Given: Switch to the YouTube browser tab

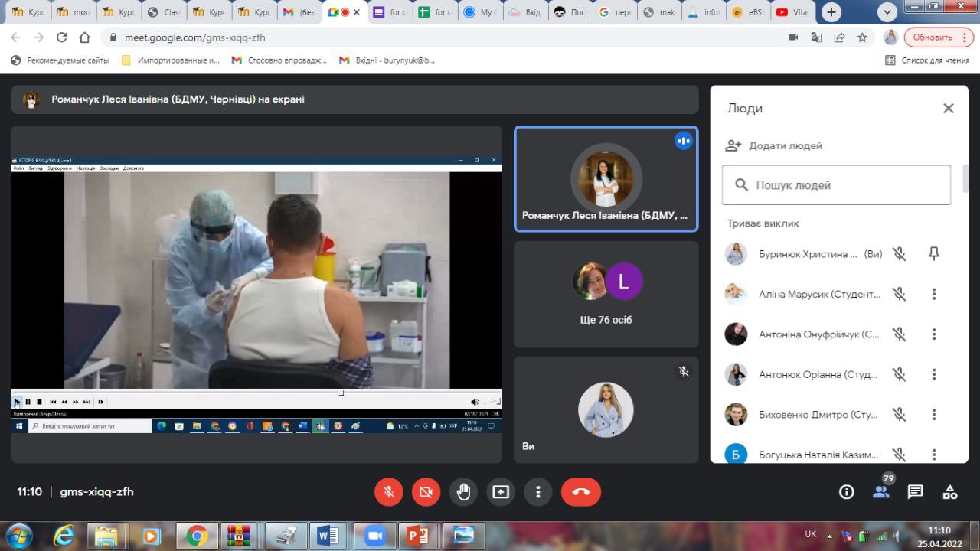Looking at the screenshot, I should 792,12.
